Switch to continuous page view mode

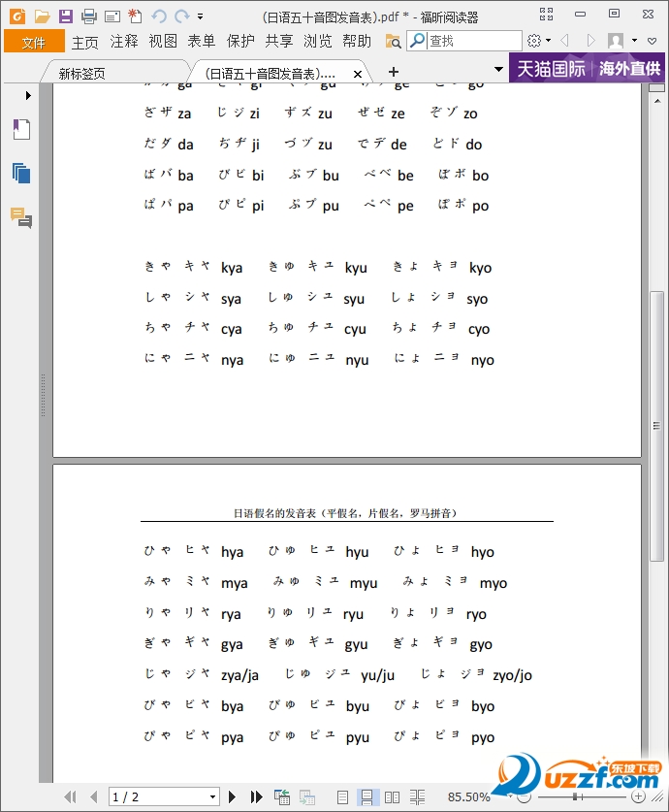(x=366, y=797)
